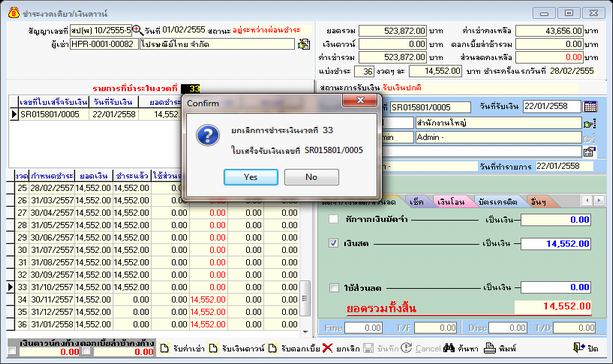Tick the เงินดาวน์คงค้าง outstanding down payment checkbox
This screenshot has width=613, height=364.
(x=13, y=351)
